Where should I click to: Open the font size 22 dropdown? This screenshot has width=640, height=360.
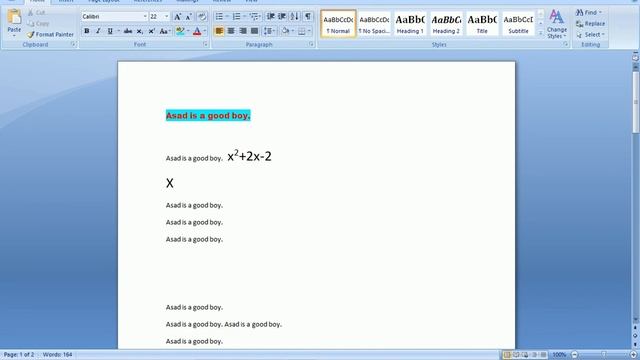[x=167, y=17]
